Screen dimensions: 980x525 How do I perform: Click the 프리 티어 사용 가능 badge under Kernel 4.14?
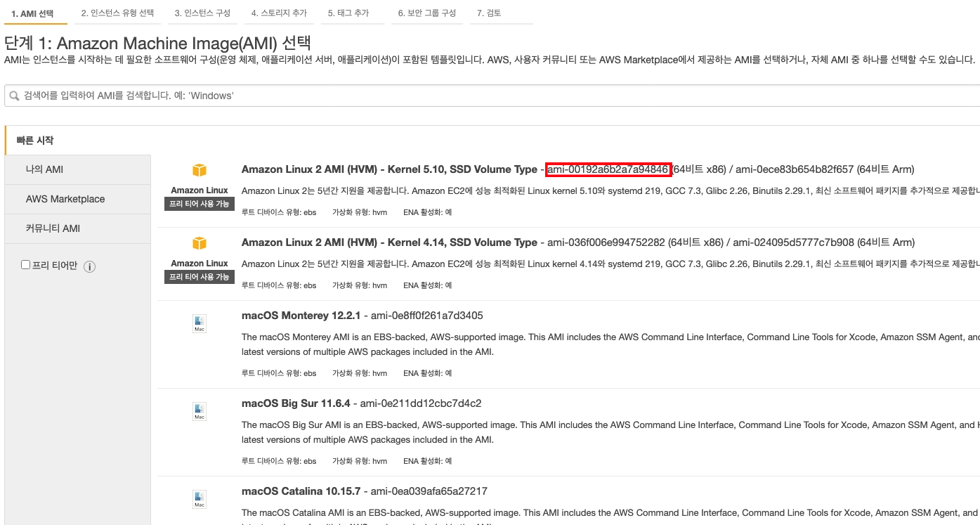tap(200, 277)
